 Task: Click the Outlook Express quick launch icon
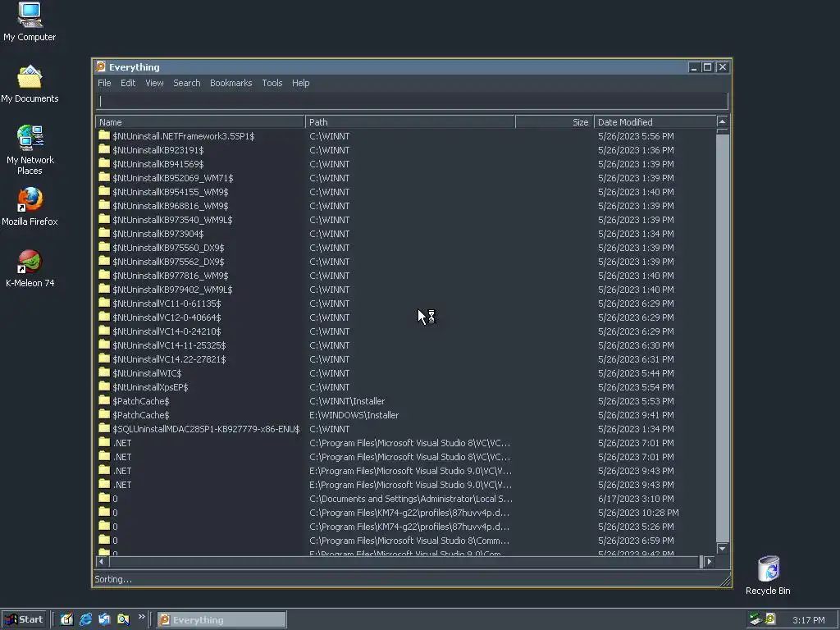[x=104, y=619]
